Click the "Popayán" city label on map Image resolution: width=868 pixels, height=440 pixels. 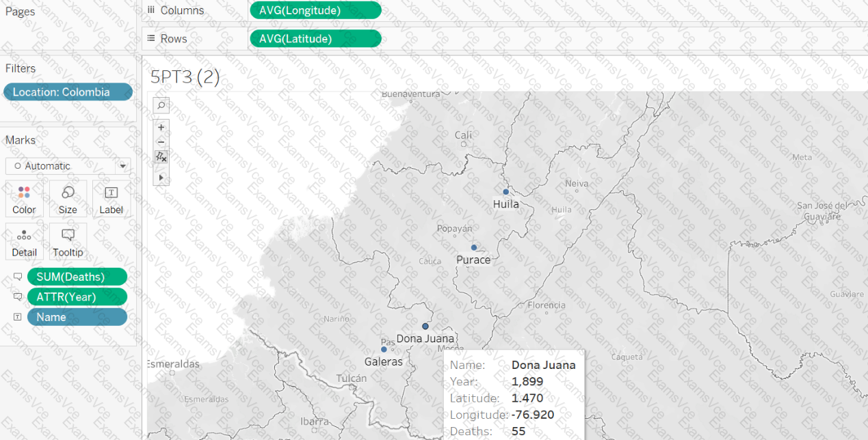coord(454,229)
